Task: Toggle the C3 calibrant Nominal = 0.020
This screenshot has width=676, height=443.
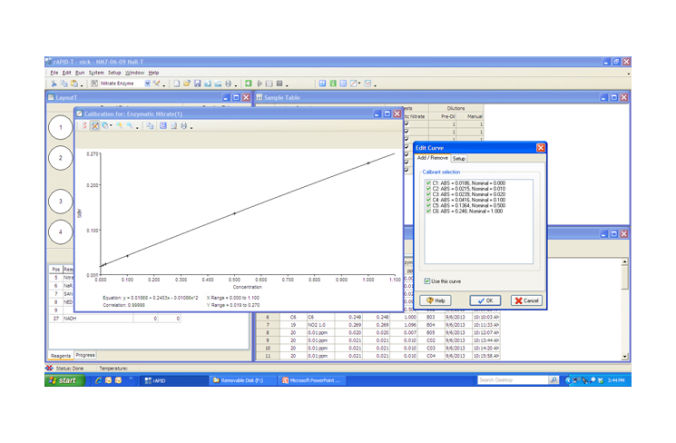Action: (428, 194)
